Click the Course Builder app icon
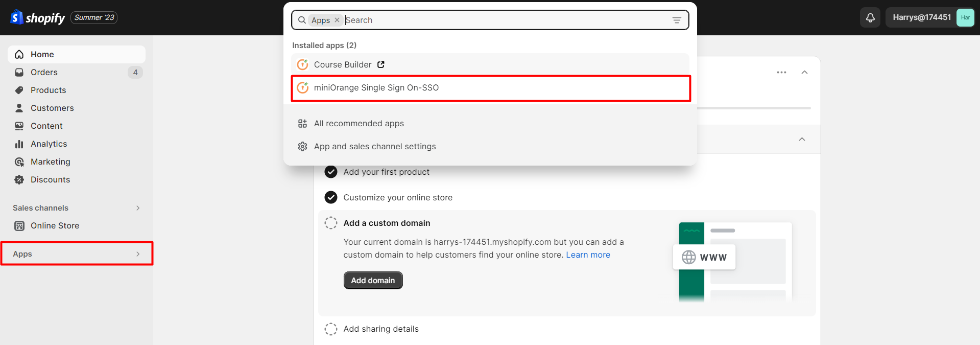The height and width of the screenshot is (345, 980). click(303, 64)
